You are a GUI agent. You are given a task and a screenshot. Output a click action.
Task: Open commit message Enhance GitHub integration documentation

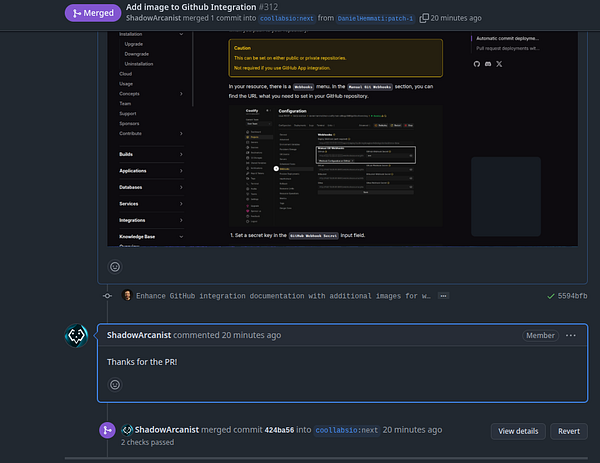point(283,296)
